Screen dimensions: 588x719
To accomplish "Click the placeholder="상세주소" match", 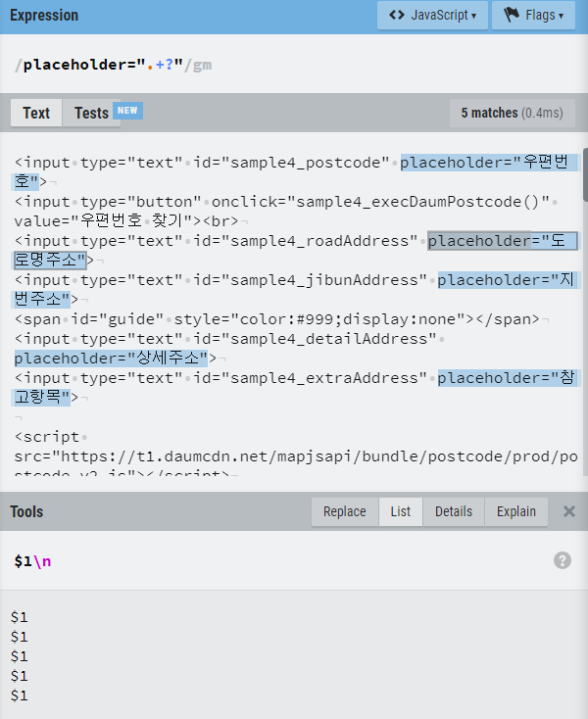I will point(112,359).
